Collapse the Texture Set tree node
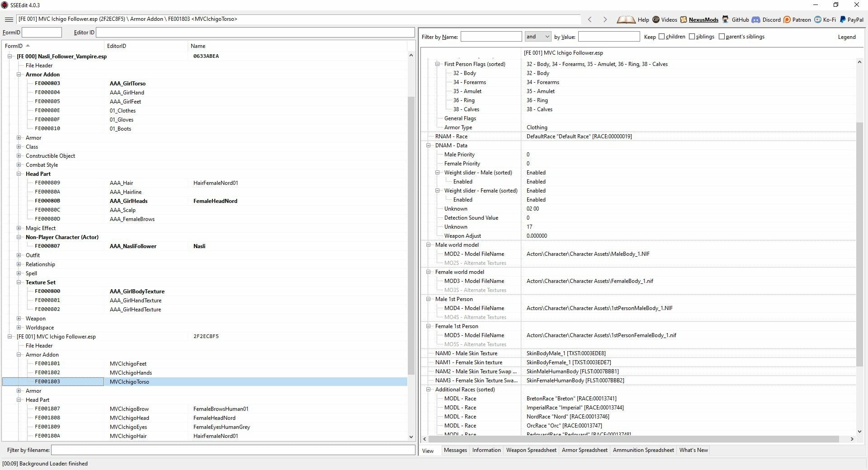Image resolution: width=868 pixels, height=470 pixels. pos(19,282)
